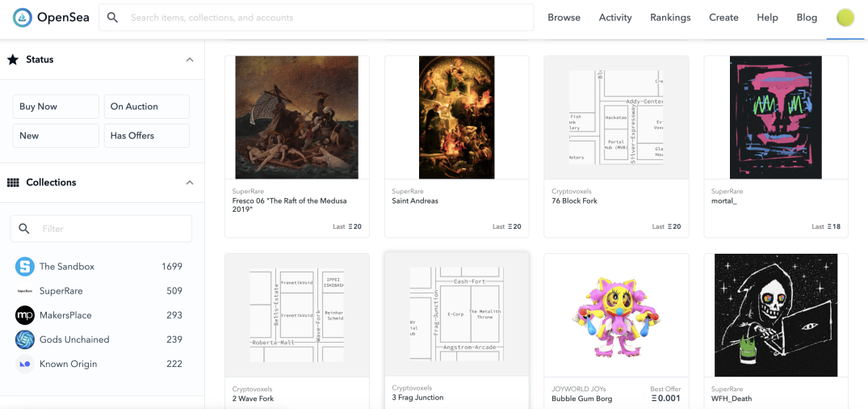Enable the Has Offers filter
Image resolution: width=868 pixels, height=409 pixels.
click(x=147, y=136)
